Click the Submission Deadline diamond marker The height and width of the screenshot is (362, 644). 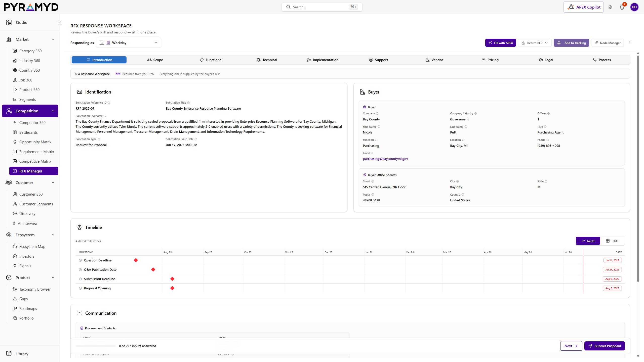coord(172,279)
